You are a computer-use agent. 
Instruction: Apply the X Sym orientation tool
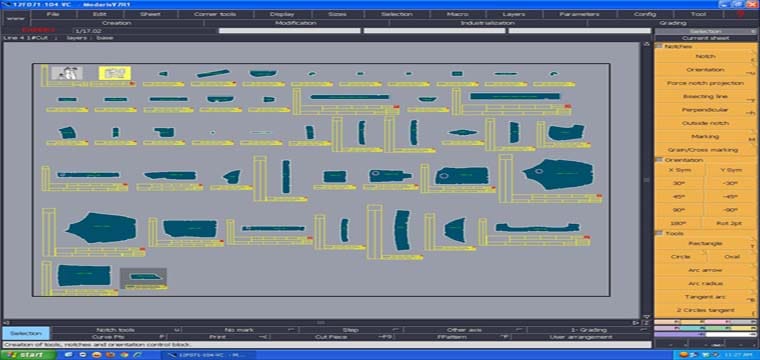click(x=680, y=170)
